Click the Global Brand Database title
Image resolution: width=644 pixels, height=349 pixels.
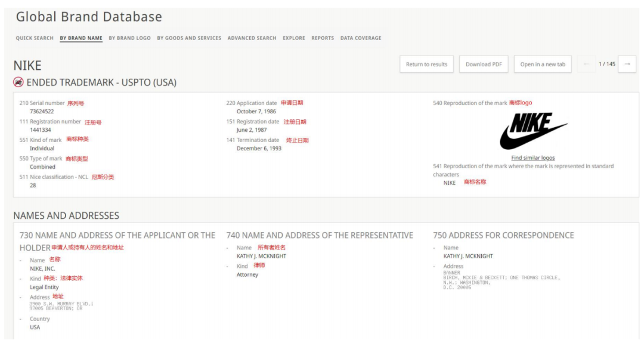(89, 17)
